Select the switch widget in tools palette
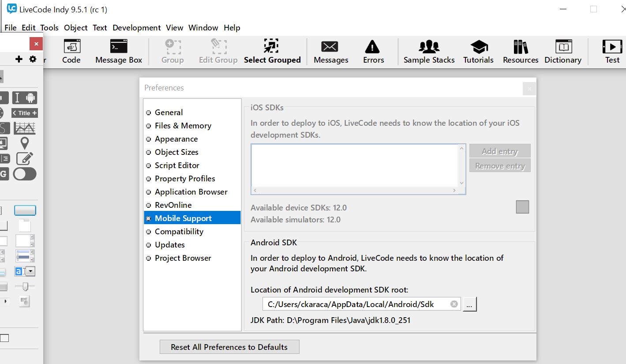The image size is (626, 364). click(x=25, y=174)
